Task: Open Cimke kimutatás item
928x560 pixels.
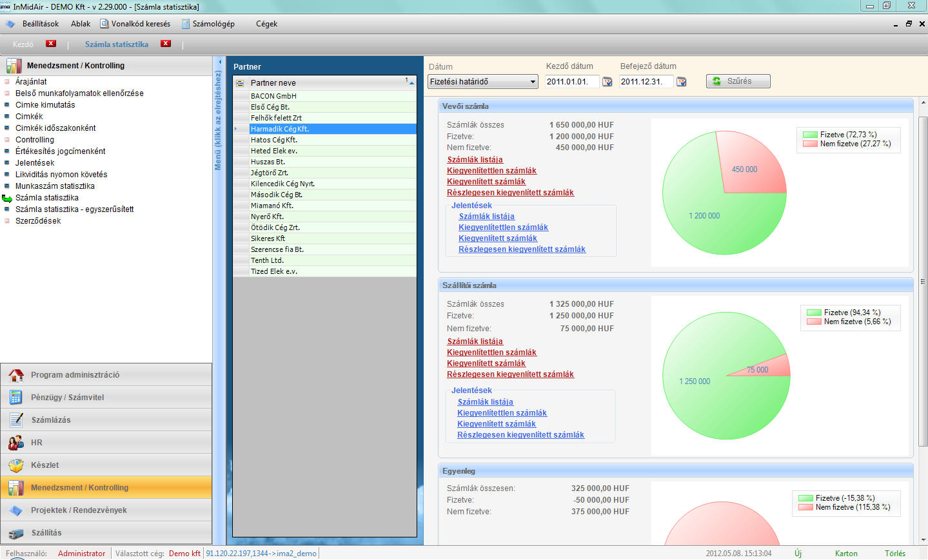Action: tap(45, 105)
